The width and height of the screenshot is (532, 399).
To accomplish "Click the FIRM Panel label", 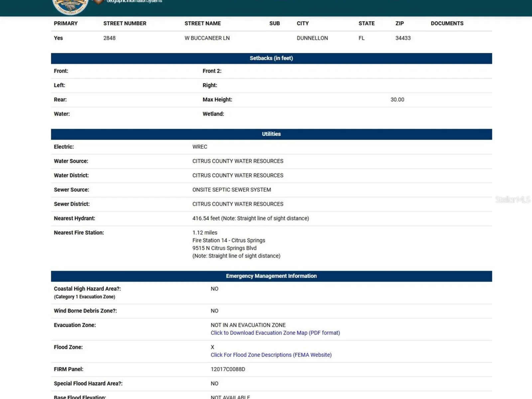I will tap(68, 369).
